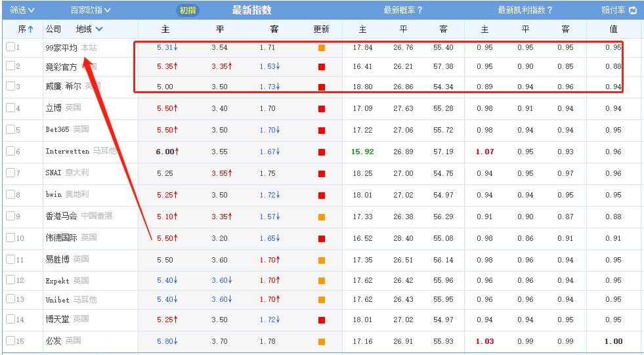Open the 筛选 filter dropdown
The width and height of the screenshot is (644, 355).
(x=22, y=10)
